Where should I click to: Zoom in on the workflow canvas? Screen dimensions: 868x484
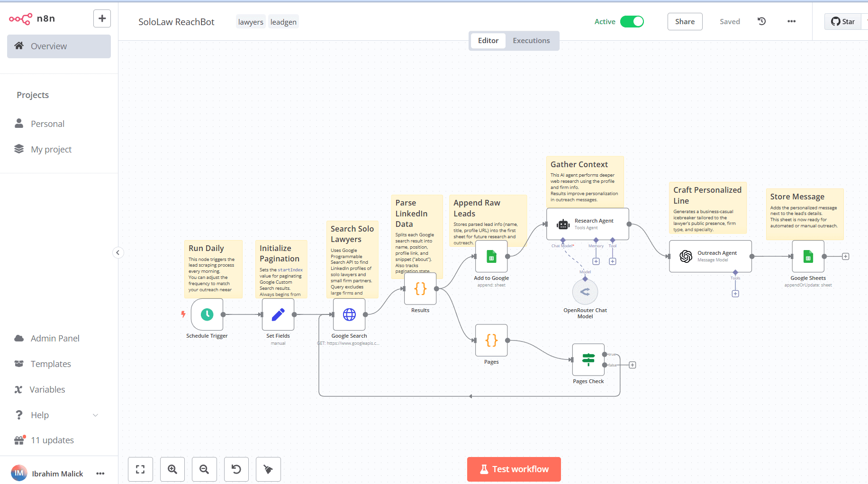coord(172,469)
